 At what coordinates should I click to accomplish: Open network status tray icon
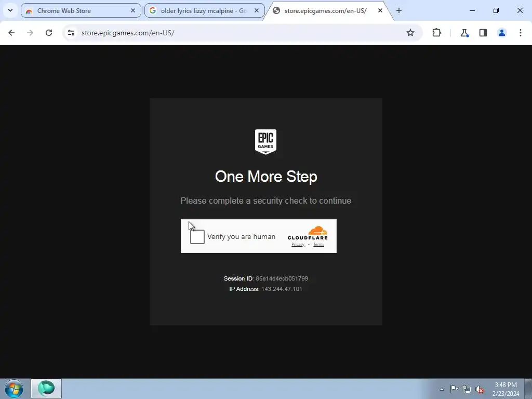click(x=467, y=389)
